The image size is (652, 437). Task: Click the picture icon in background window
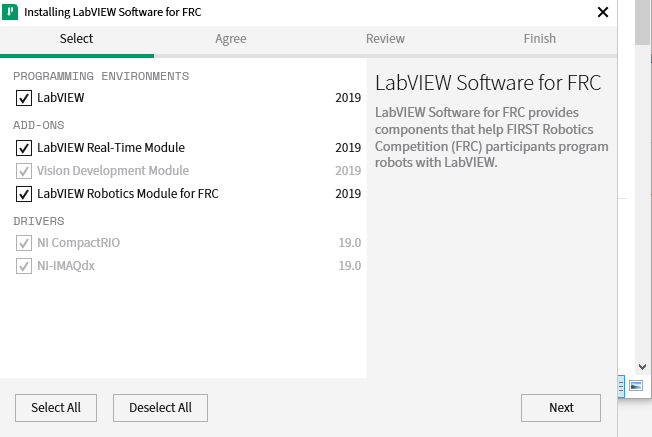[636, 386]
